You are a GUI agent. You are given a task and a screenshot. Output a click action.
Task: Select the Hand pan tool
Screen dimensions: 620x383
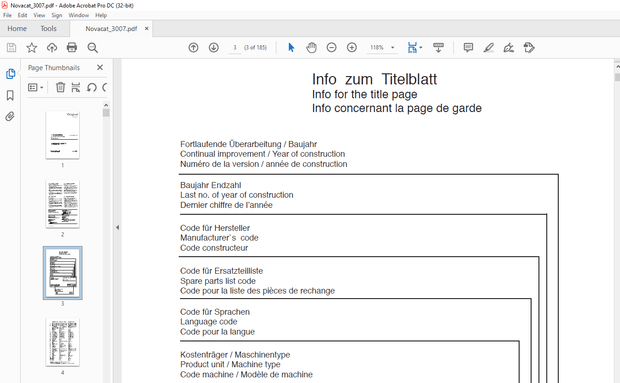pos(312,48)
